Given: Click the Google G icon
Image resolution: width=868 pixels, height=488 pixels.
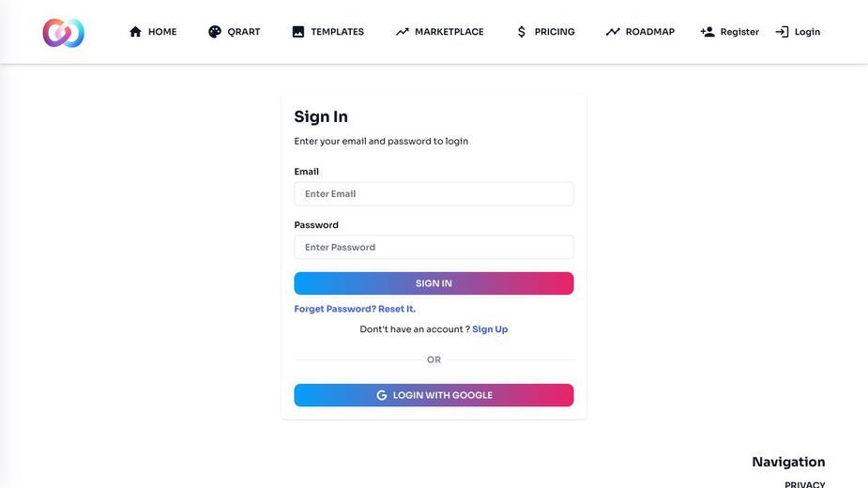Looking at the screenshot, I should pyautogui.click(x=381, y=395).
